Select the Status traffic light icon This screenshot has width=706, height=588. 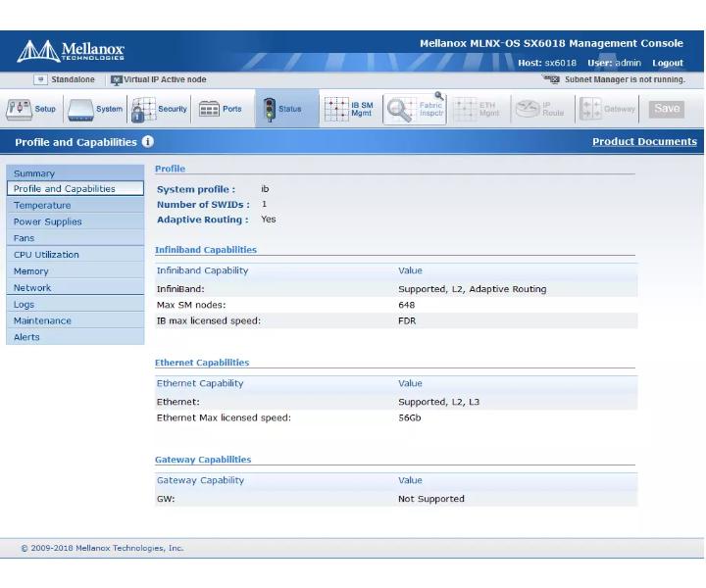270,110
